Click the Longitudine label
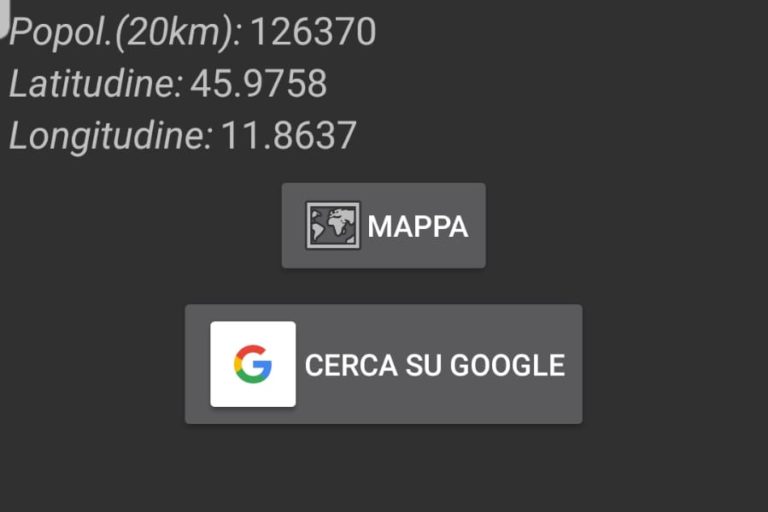 point(111,135)
